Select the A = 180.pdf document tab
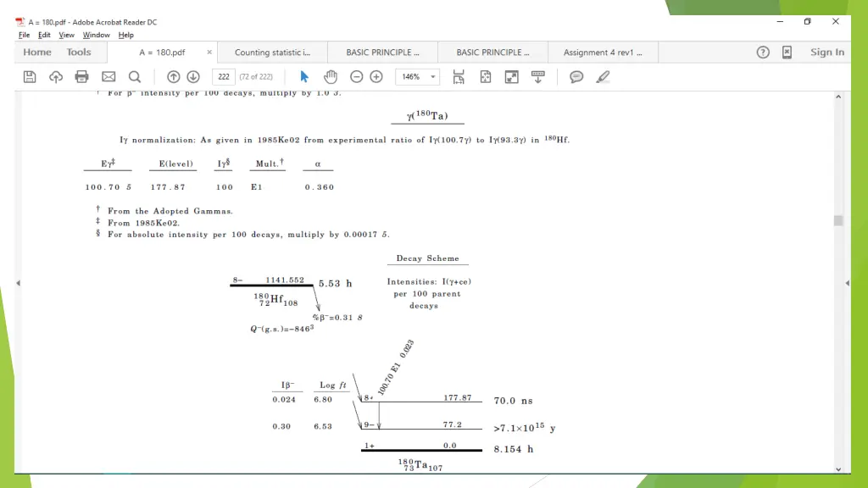This screenshot has width=868, height=488. pyautogui.click(x=162, y=52)
